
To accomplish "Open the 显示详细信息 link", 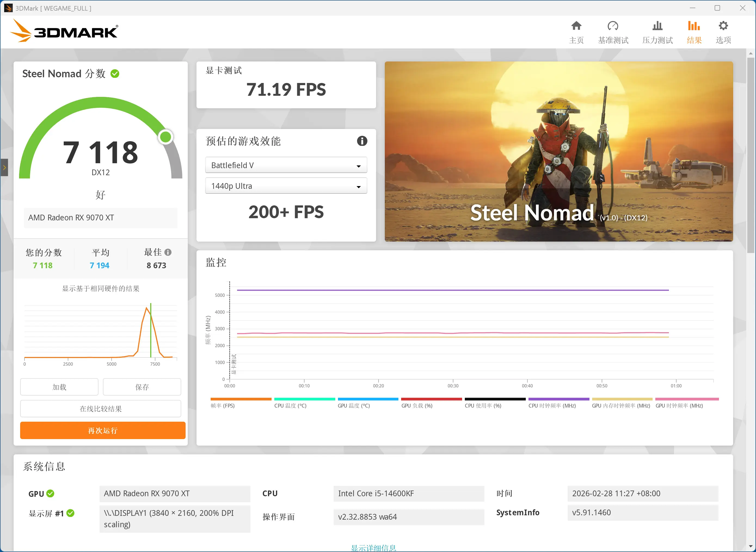I will click(373, 547).
